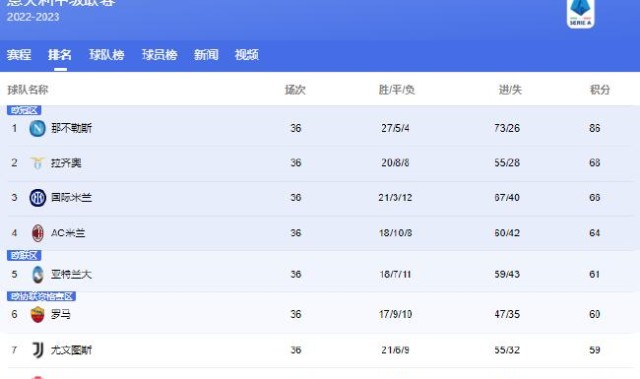640x379 pixels.
Task: Click the 2022-2023 season label
Action: coord(33,17)
